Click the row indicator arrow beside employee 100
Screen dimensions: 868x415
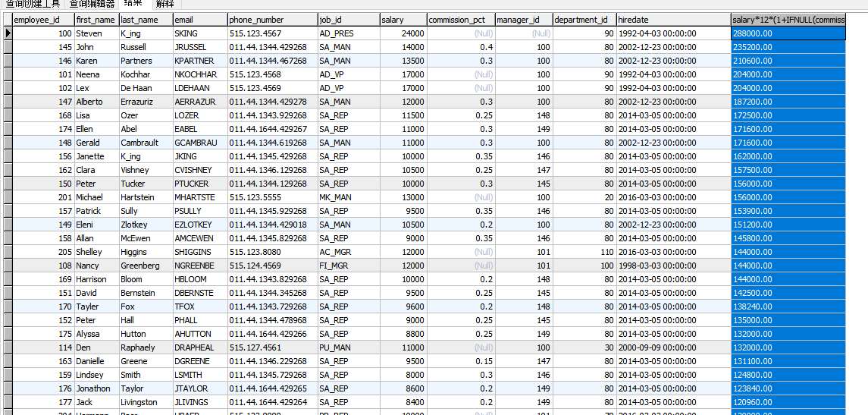pos(7,33)
